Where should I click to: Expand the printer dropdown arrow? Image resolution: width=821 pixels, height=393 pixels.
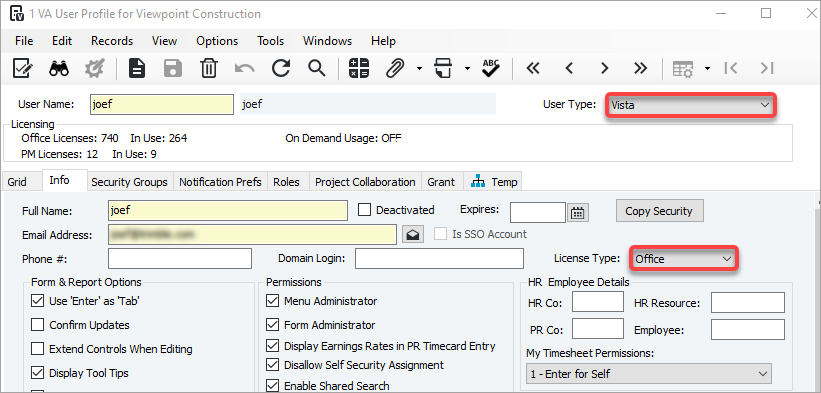click(467, 69)
